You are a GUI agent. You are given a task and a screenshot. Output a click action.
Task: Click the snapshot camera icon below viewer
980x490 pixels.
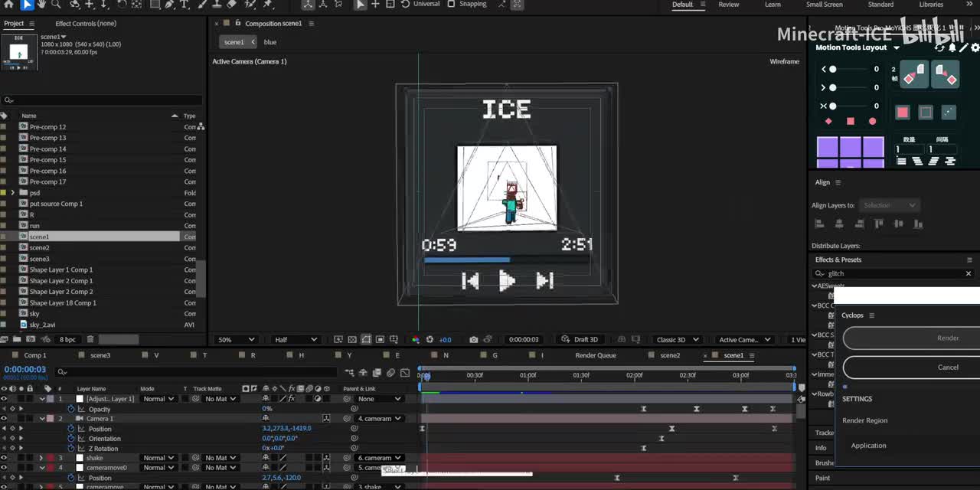474,340
